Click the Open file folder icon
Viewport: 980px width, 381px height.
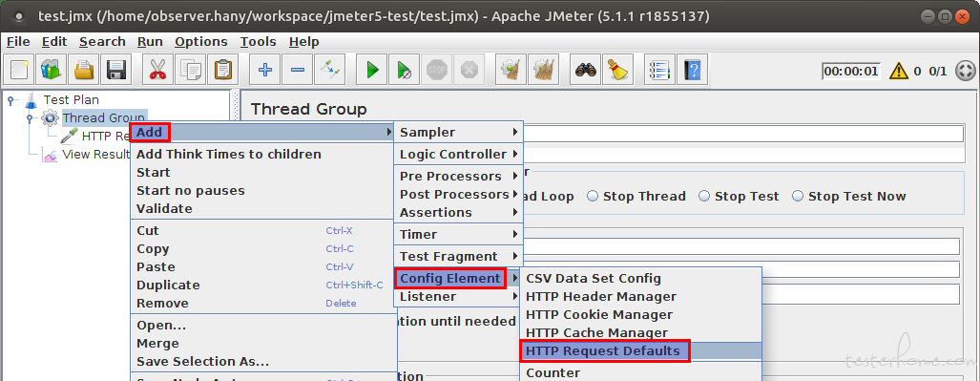click(x=84, y=70)
